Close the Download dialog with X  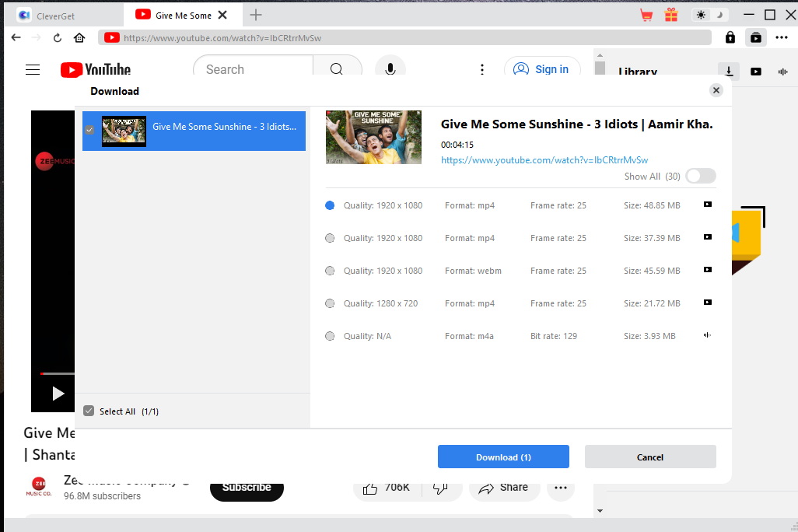coord(716,90)
